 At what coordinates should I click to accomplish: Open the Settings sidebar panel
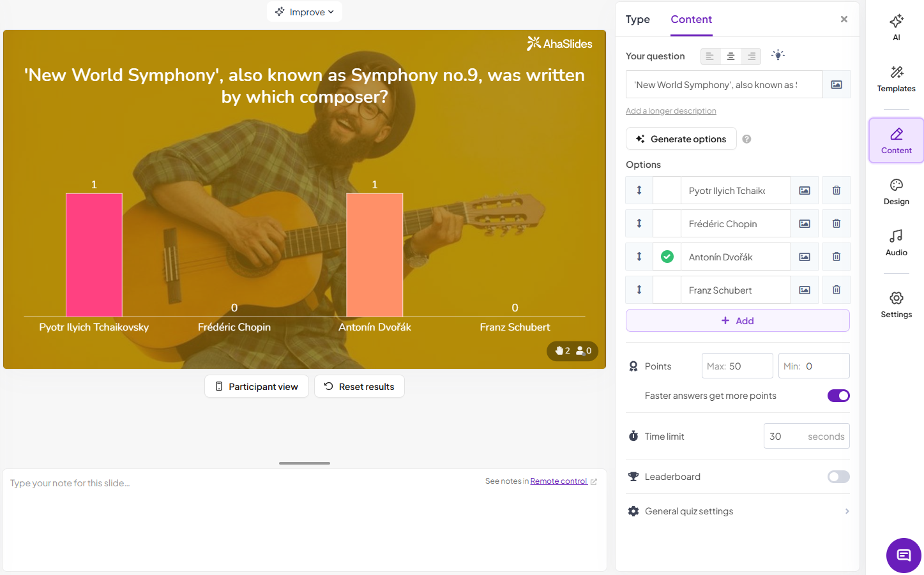pos(896,304)
